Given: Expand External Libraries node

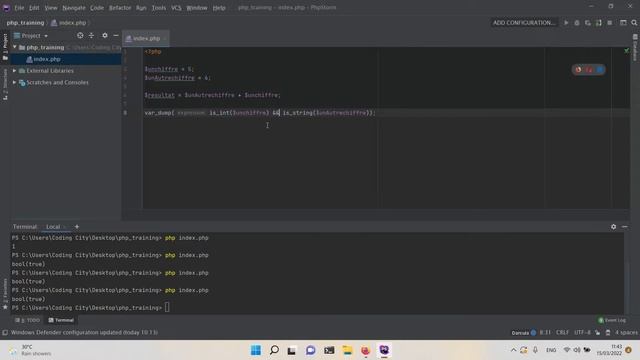Looking at the screenshot, I should coord(15,71).
